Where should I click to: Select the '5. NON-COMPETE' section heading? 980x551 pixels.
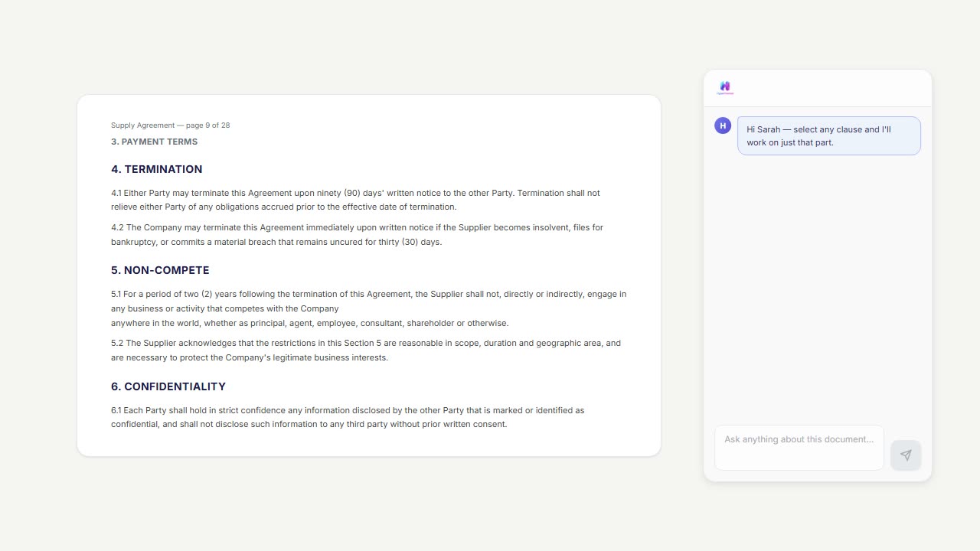(160, 270)
